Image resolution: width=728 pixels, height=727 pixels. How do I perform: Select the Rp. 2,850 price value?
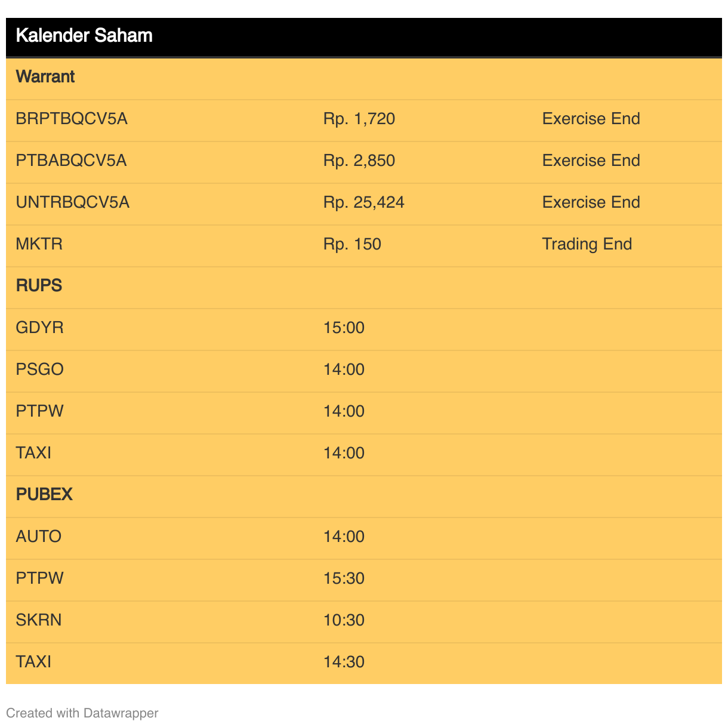coord(359,161)
